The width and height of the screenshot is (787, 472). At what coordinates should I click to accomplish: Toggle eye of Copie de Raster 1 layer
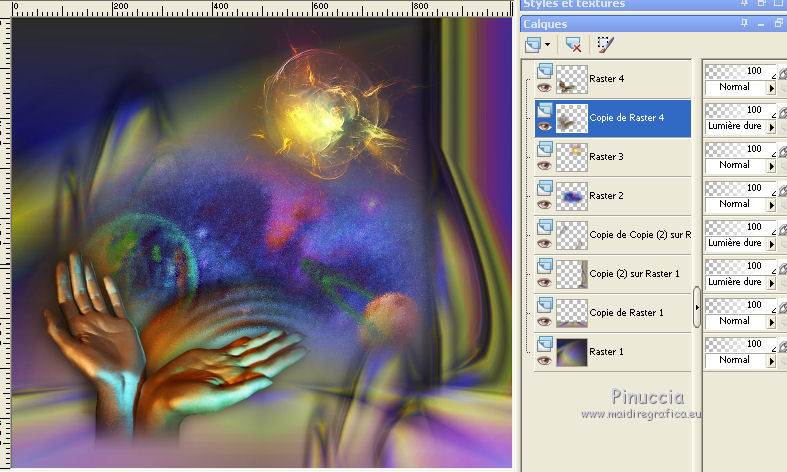pyautogui.click(x=545, y=322)
